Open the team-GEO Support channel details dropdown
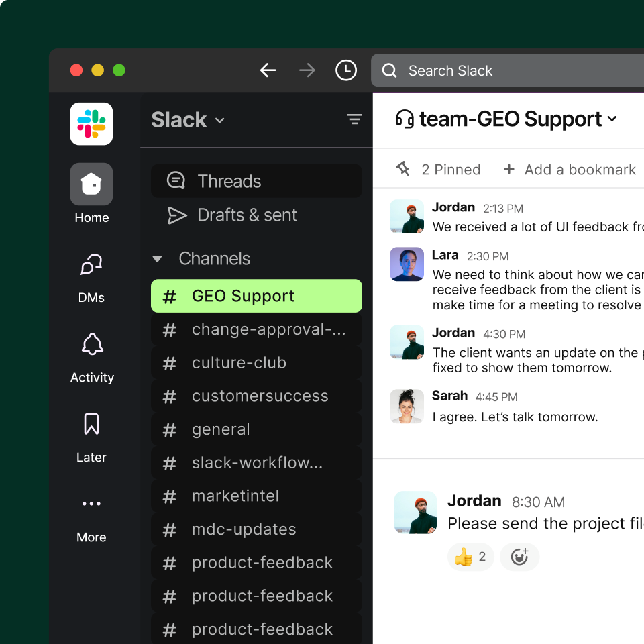 (x=612, y=119)
